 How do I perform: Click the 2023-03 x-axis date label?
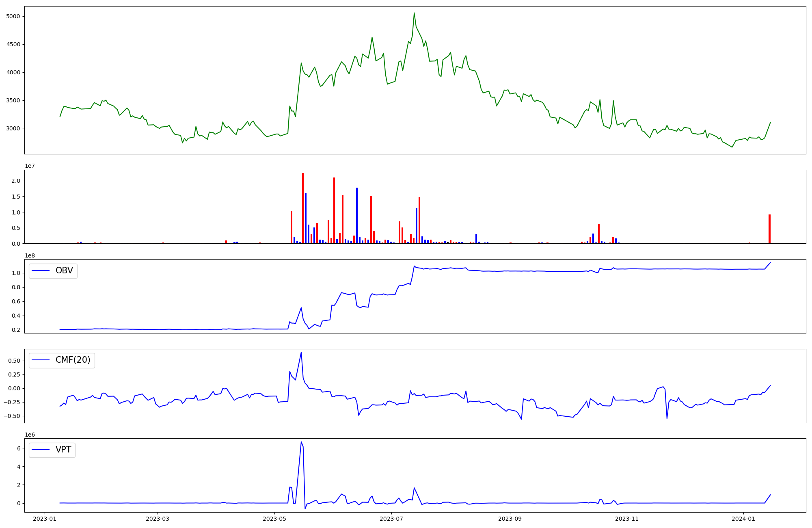pyautogui.click(x=158, y=519)
